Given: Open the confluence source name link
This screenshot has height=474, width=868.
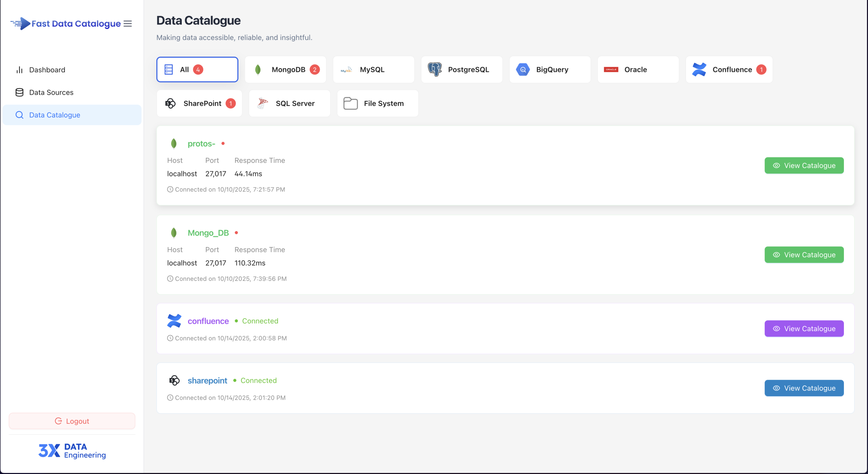Looking at the screenshot, I should (x=208, y=321).
